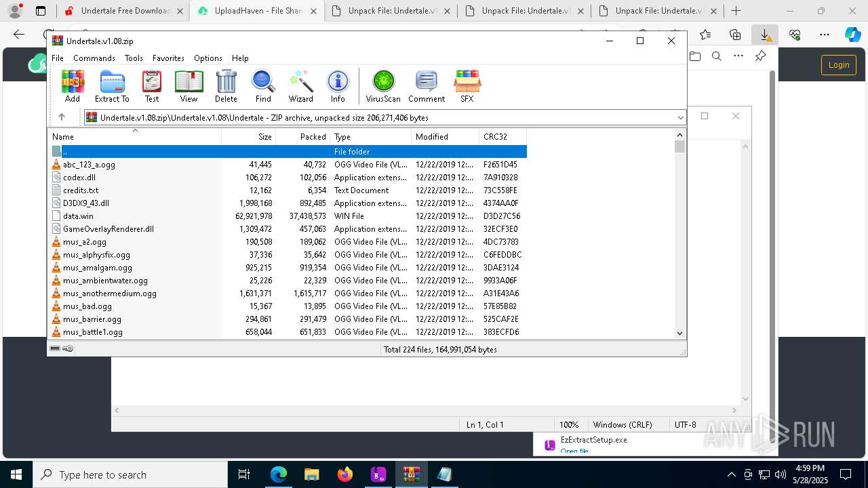Switch to UploadHaven tab
The image size is (868, 488).
click(256, 11)
